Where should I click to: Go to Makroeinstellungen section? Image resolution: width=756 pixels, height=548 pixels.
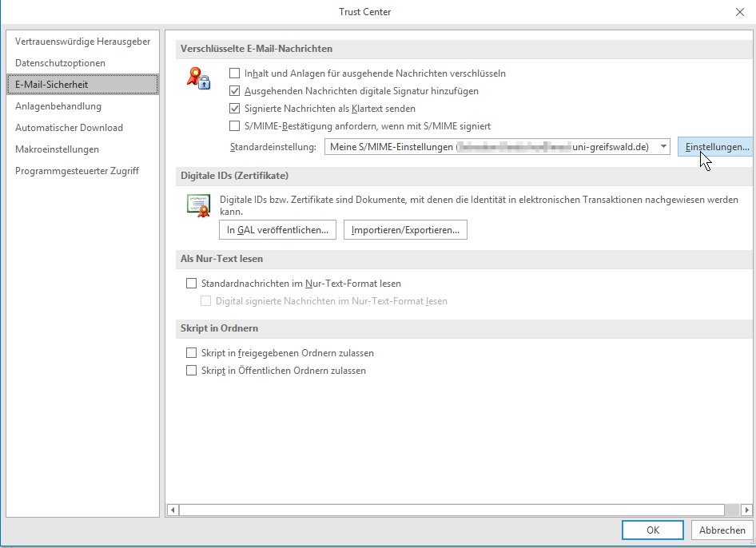point(57,149)
